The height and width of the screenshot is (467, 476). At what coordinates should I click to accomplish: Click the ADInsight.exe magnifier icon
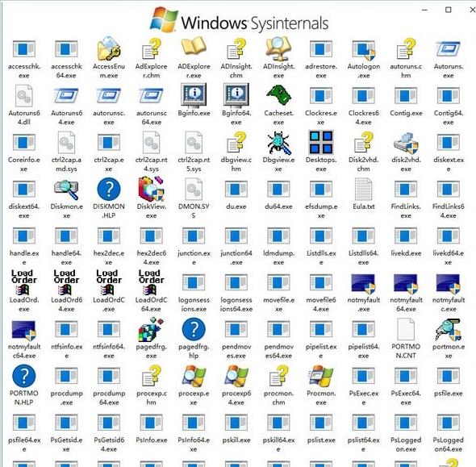[x=278, y=48]
